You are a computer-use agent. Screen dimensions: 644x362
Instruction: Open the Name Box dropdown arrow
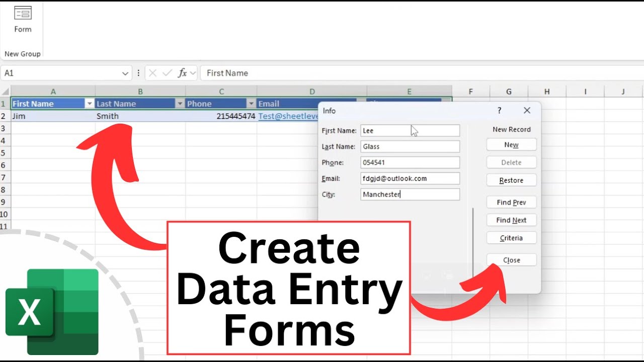pos(125,73)
